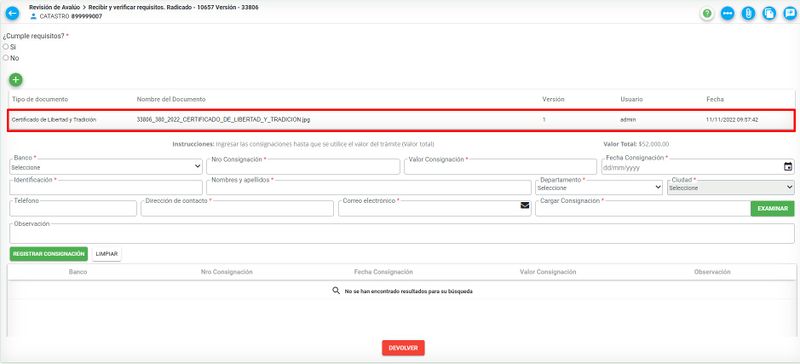Open the copy documents icon
Viewport: 800px width, 364px height.
(x=769, y=13)
